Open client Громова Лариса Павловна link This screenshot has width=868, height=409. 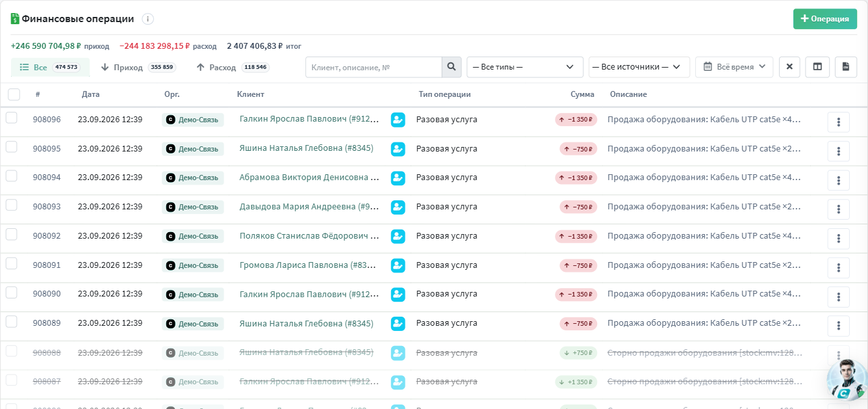[309, 265]
